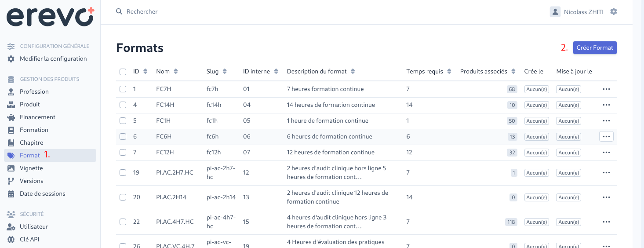Click the Clé API chip icon
This screenshot has height=248, width=644.
click(11, 240)
